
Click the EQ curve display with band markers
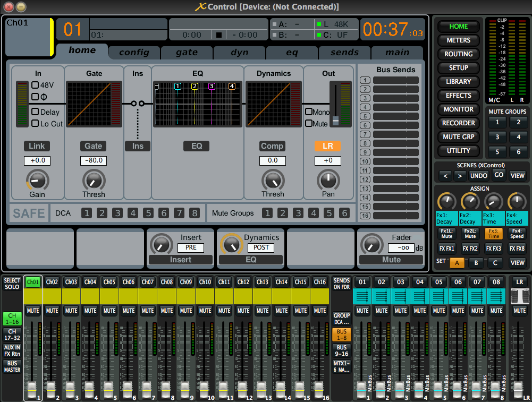(197, 104)
